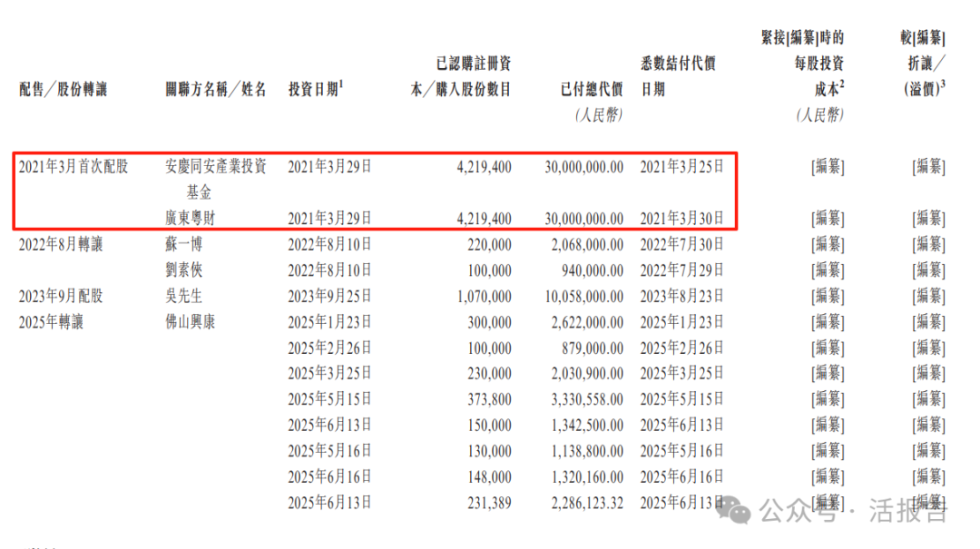
Task: Select the 關聯方名稱／姓名 column header
Action: coord(216,89)
